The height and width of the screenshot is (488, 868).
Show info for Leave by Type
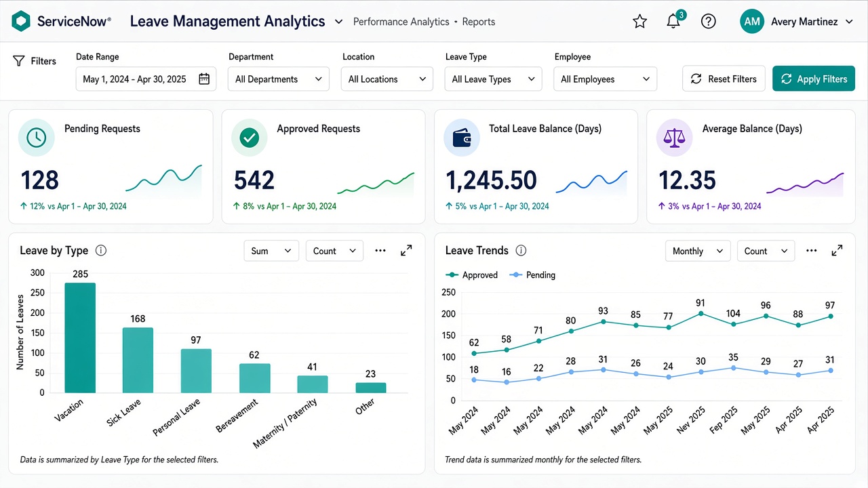[x=101, y=251]
